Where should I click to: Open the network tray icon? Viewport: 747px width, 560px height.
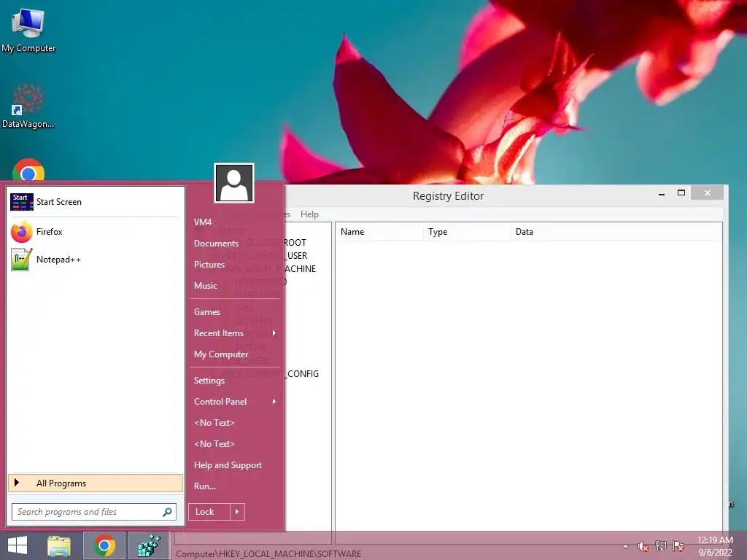661,546
